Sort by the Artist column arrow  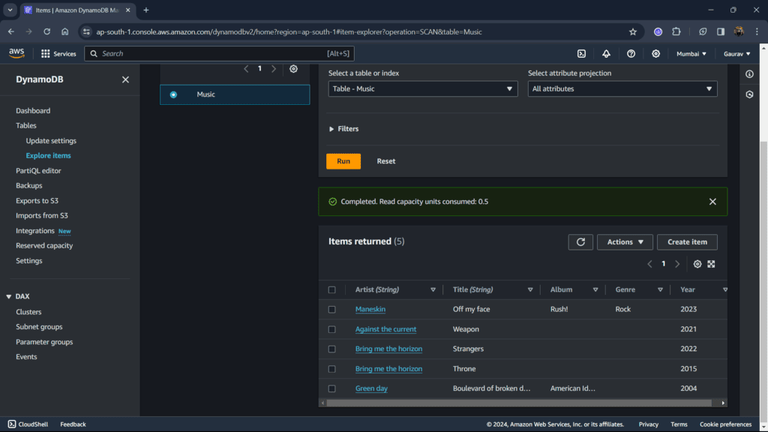(433, 290)
